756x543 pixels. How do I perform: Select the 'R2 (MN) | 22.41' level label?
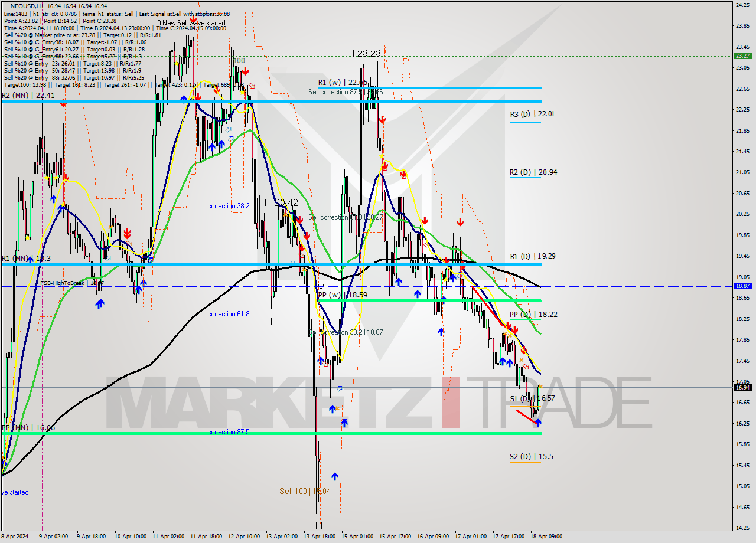pos(28,96)
